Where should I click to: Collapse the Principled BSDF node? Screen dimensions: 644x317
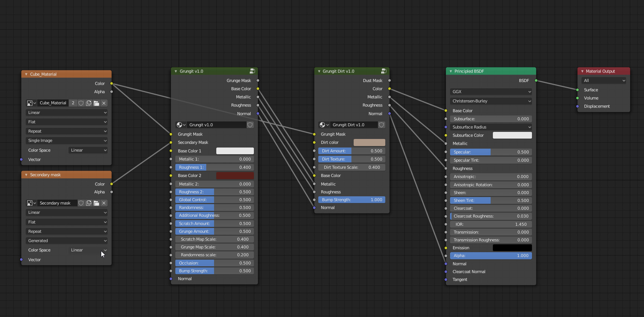click(451, 71)
